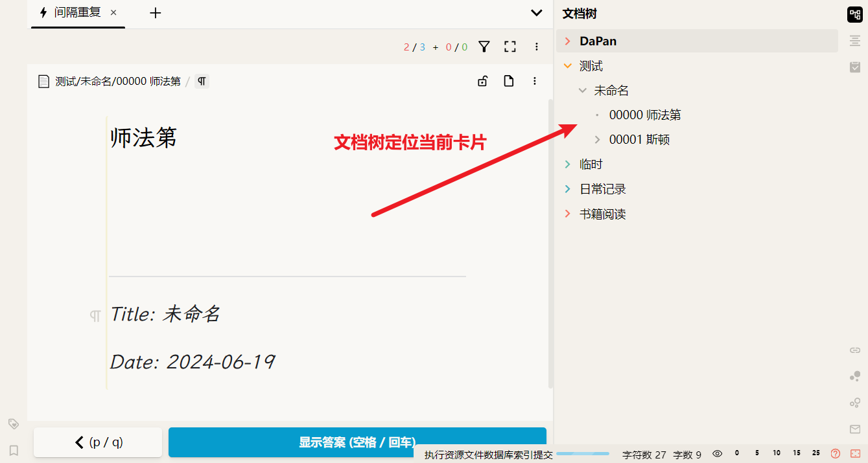The height and width of the screenshot is (463, 868).
Task: Close the 间隔重复 tab
Action: coord(113,12)
